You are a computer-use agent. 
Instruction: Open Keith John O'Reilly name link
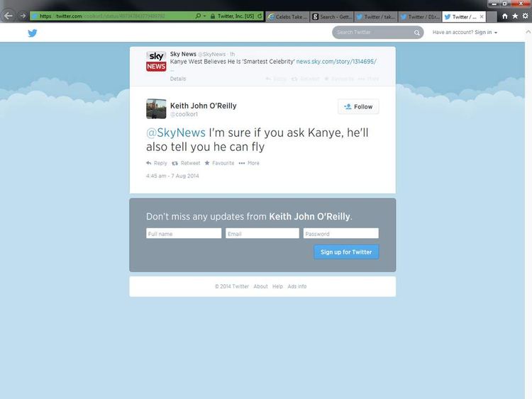pyautogui.click(x=204, y=106)
